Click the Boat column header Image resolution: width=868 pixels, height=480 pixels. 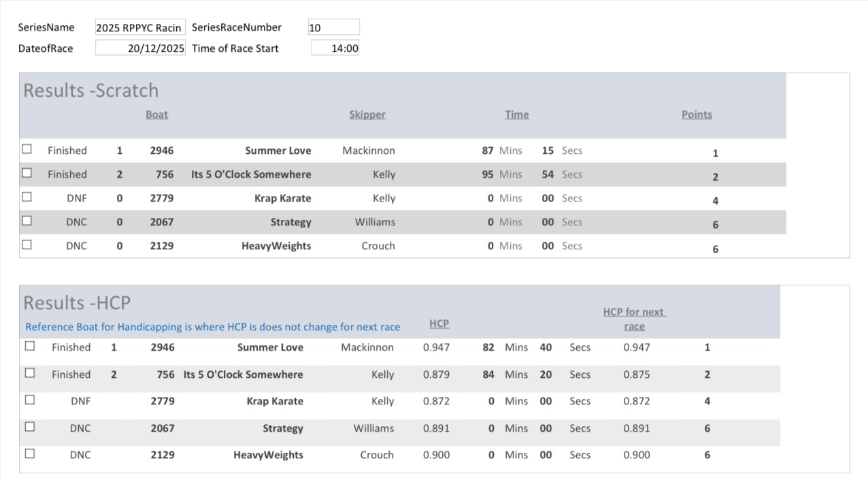(156, 114)
